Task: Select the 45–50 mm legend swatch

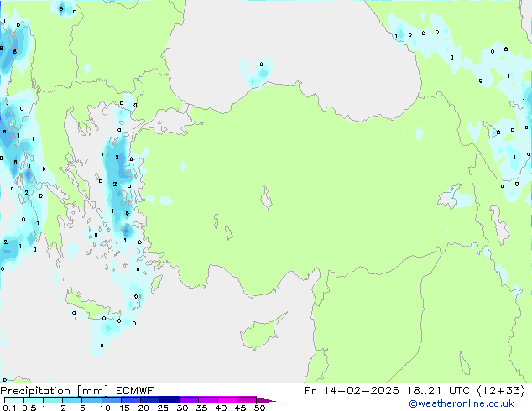Action: tap(247, 400)
